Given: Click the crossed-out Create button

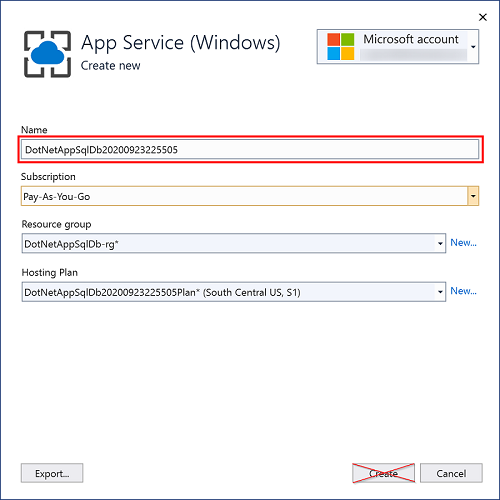Looking at the screenshot, I should [384, 473].
